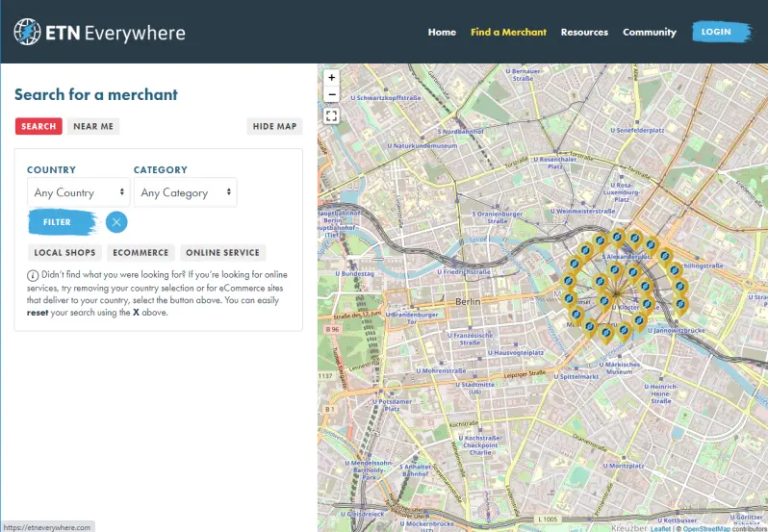Screen dimensions: 768x532
Task: Click the U Kochstraße/Checkpoint Charlie label
Action: click(480, 444)
